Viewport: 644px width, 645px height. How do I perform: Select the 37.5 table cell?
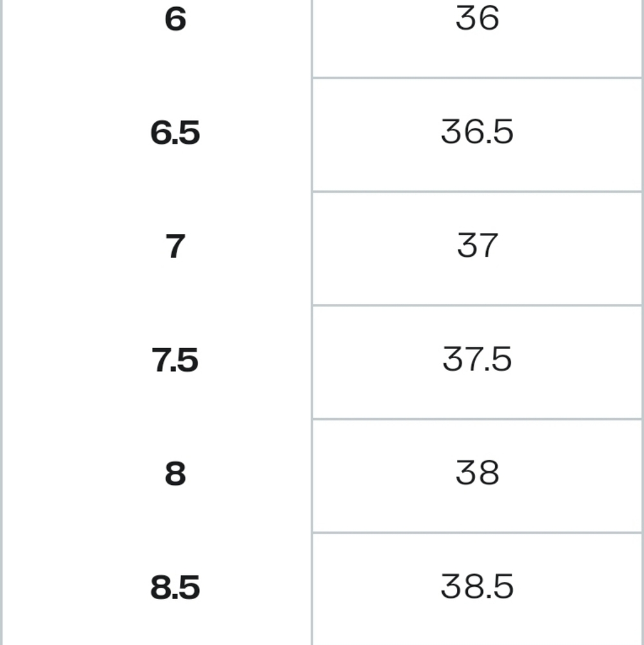477,359
